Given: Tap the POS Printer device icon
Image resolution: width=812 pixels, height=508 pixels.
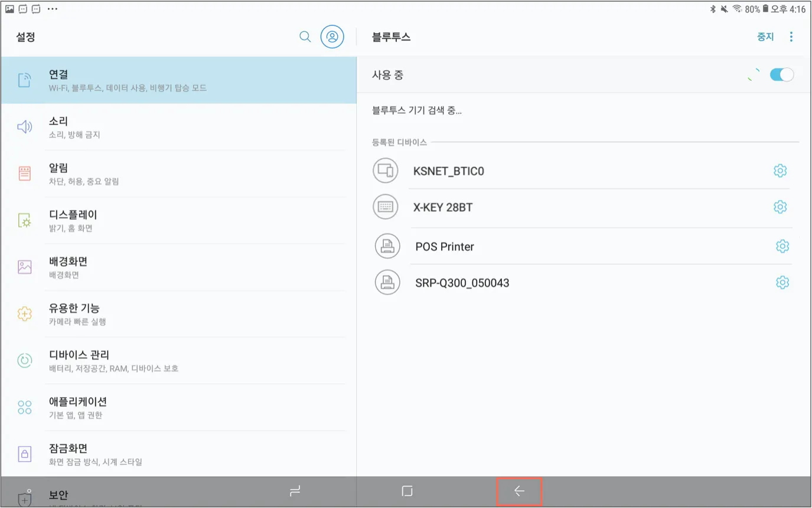Looking at the screenshot, I should [387, 246].
